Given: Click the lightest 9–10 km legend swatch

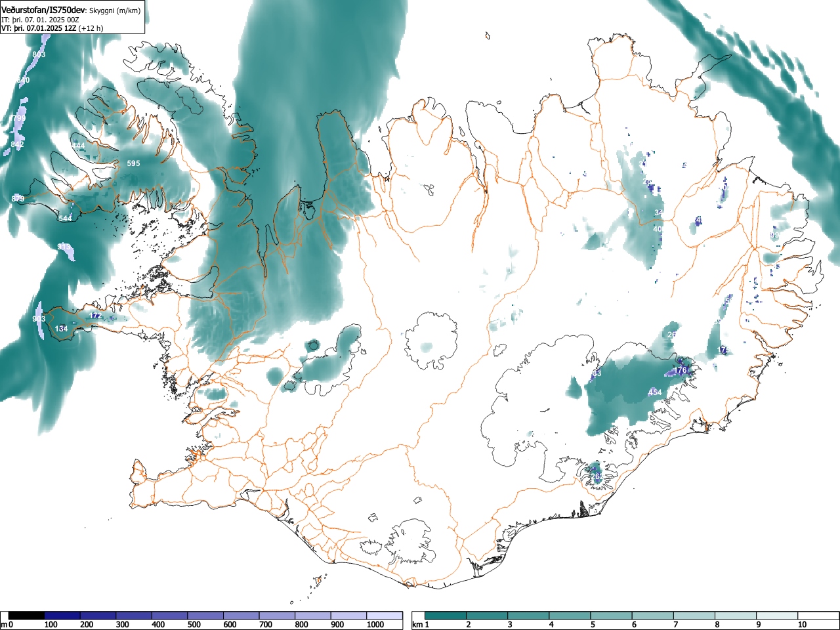Looking at the screenshot, I should 776,616.
